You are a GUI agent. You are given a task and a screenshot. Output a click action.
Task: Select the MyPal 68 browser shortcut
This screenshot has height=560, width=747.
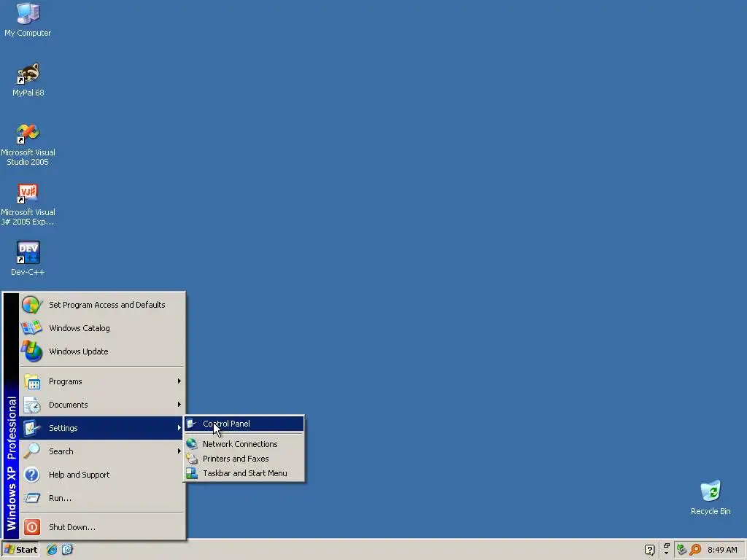[x=28, y=79]
